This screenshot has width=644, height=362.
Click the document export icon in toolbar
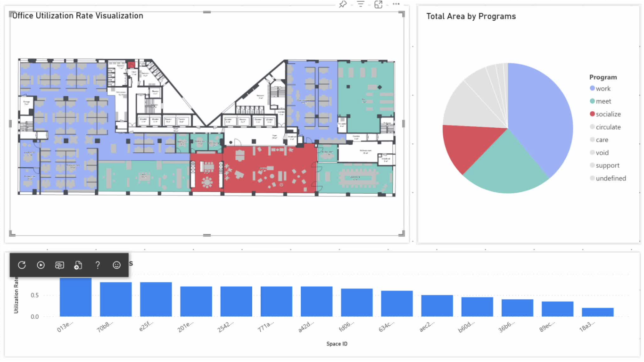point(78,265)
